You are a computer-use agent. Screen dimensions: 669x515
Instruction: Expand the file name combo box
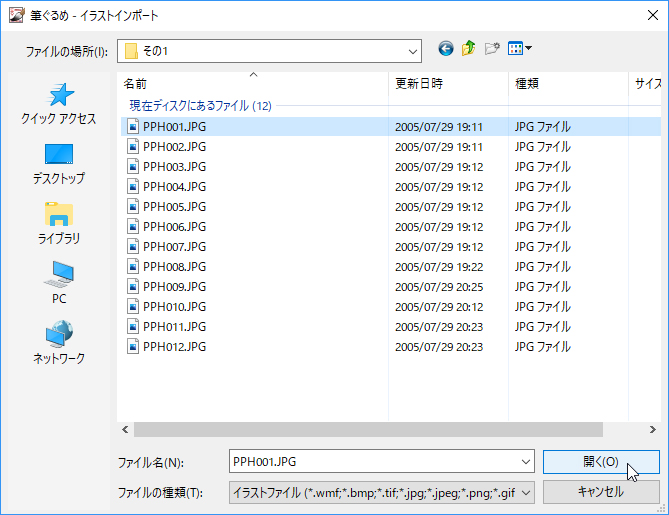pos(526,461)
